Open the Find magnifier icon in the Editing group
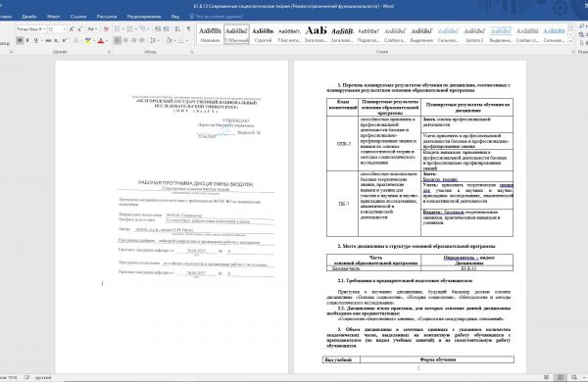588x382 pixels. tap(582, 26)
